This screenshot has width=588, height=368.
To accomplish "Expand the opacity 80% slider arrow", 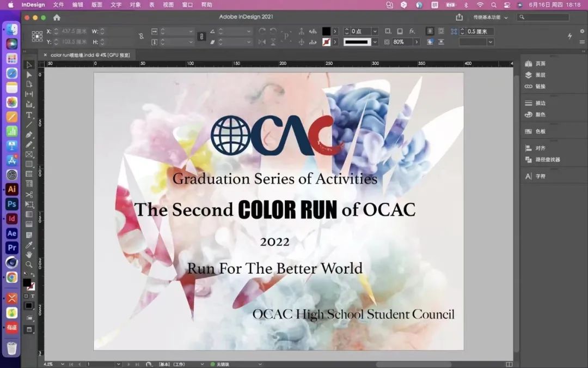I will coord(416,42).
